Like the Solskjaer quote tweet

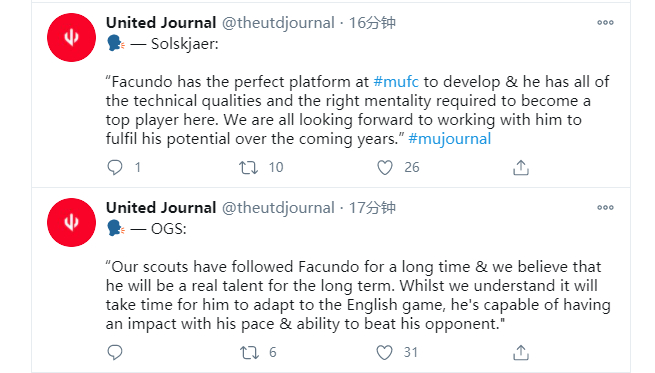tap(385, 167)
